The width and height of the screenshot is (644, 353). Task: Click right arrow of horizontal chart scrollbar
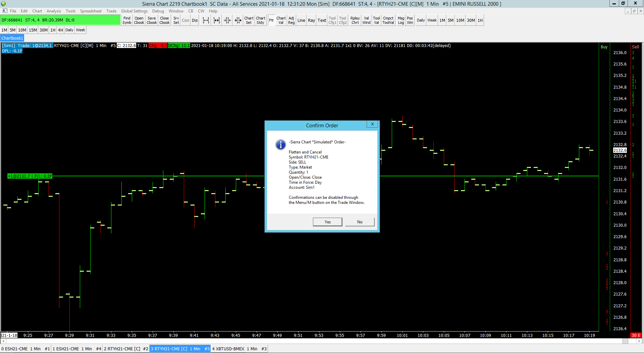[x=639, y=341]
